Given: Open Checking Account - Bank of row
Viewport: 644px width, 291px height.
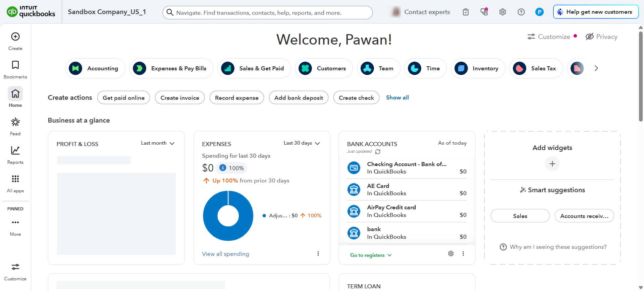Looking at the screenshot, I should click(x=407, y=168).
